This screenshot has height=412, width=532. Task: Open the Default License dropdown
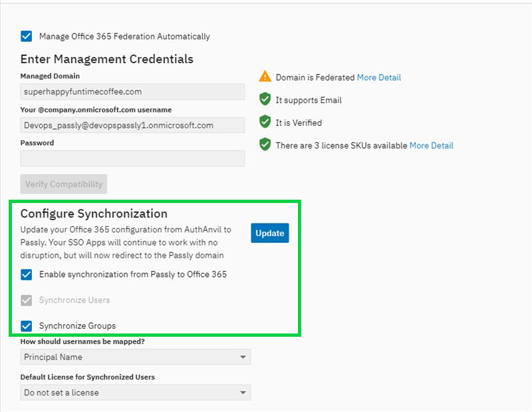[136, 392]
